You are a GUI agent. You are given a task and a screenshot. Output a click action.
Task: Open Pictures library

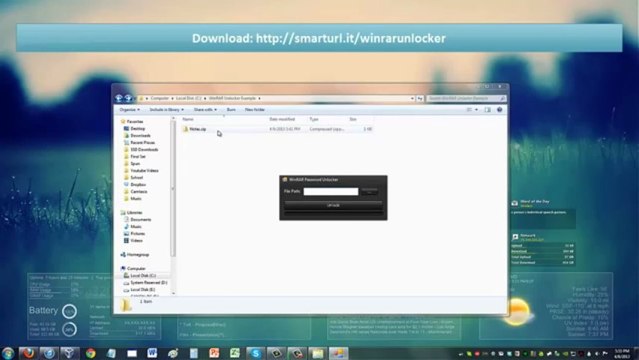(x=137, y=234)
